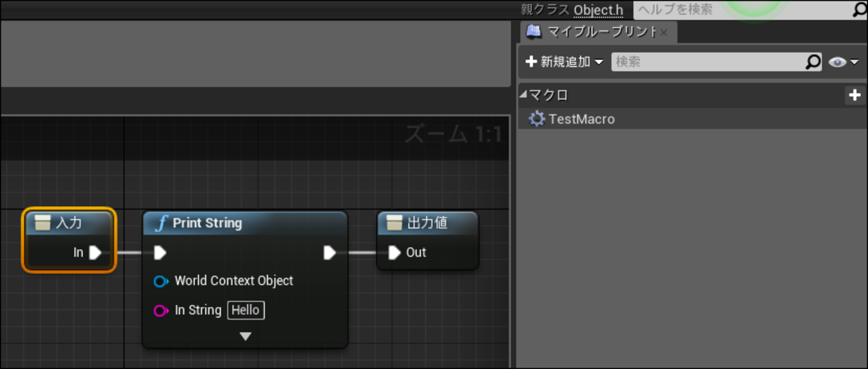Click the Print String function icon

[x=160, y=223]
